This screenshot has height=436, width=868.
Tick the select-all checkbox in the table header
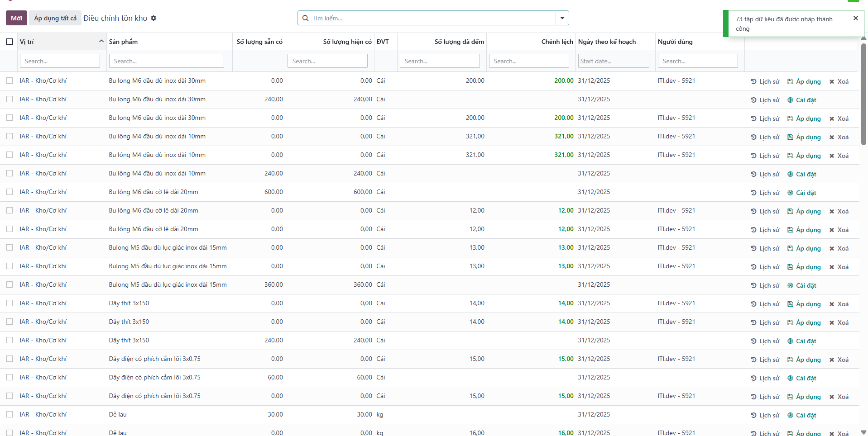click(x=10, y=42)
